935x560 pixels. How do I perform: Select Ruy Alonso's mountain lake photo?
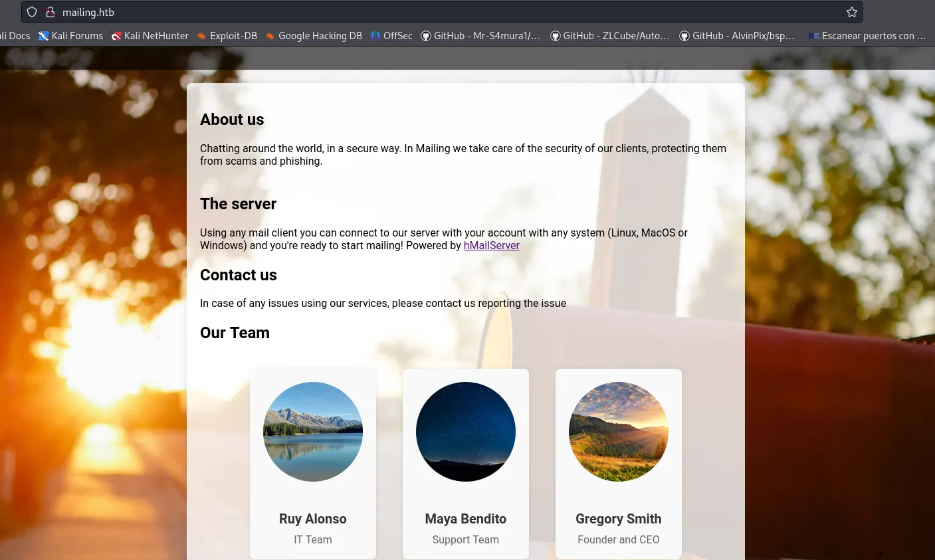[x=313, y=432]
